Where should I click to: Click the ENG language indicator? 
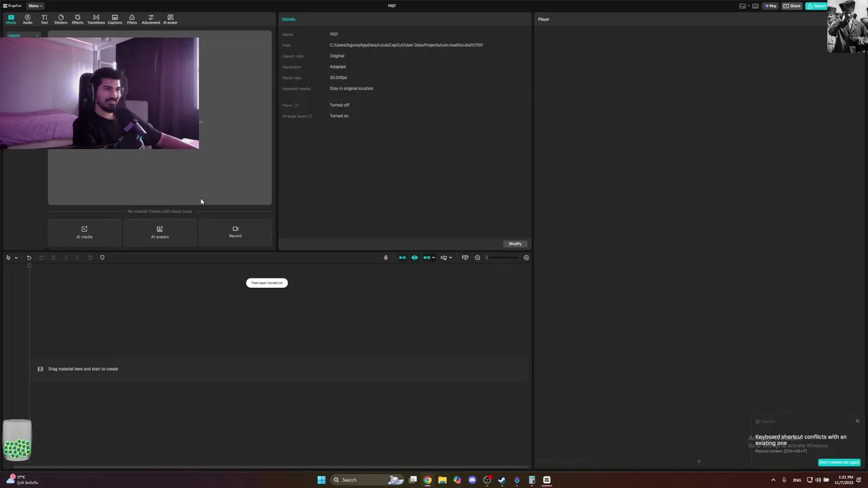[797, 480]
